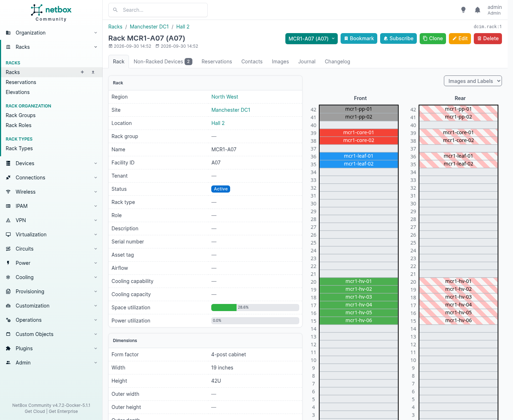Click the import upload icon beside Racks
Viewport: 513px width, 420px height.
tap(93, 72)
